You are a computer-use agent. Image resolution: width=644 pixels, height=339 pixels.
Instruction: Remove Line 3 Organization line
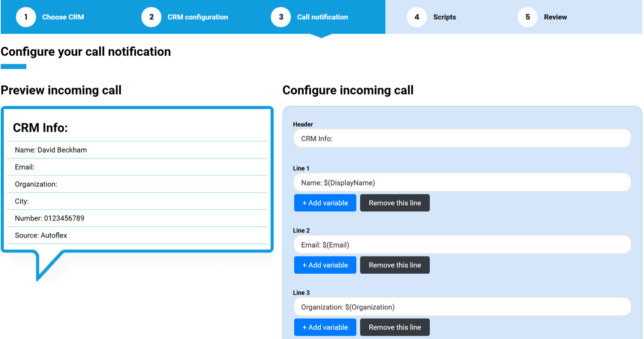(x=395, y=327)
